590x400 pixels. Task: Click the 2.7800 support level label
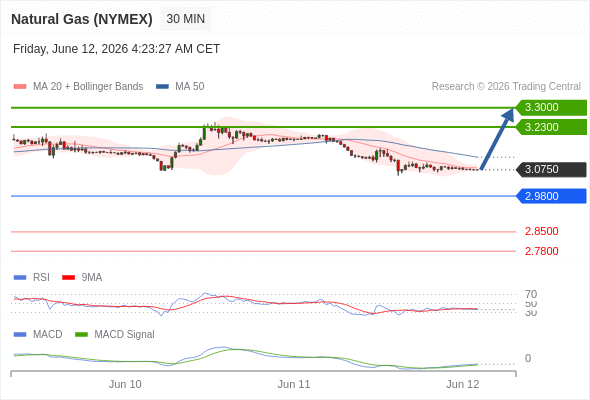541,251
